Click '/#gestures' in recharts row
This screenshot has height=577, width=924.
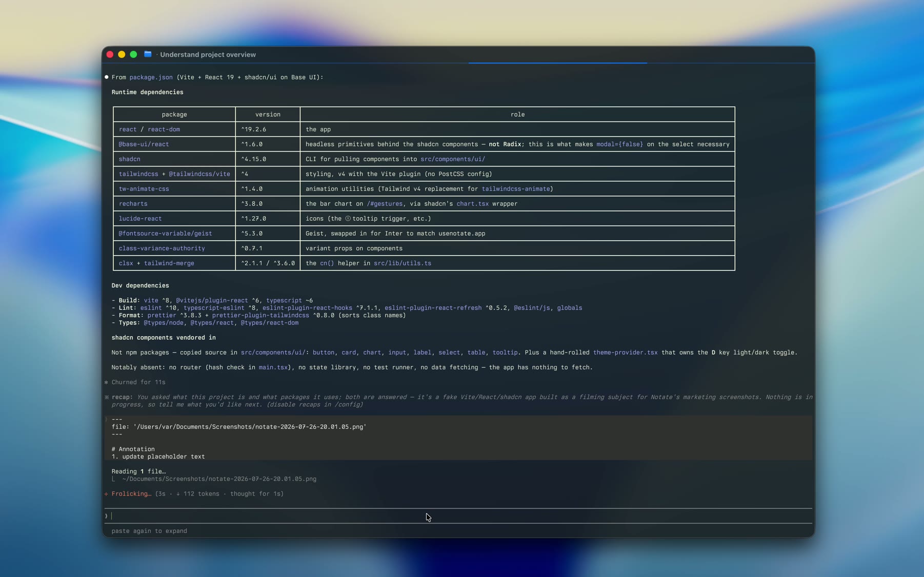pyautogui.click(x=385, y=204)
